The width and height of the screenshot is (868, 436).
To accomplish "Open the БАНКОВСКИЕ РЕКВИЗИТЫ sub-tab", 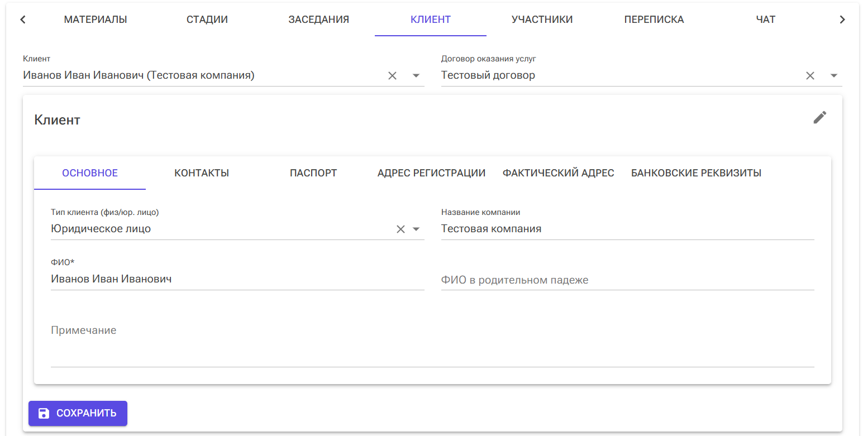I will pyautogui.click(x=695, y=173).
